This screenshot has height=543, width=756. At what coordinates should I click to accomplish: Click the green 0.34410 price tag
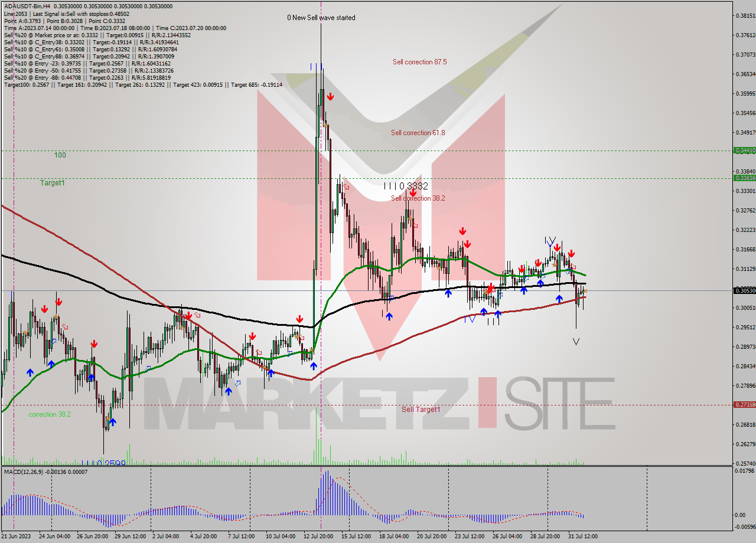pos(744,151)
